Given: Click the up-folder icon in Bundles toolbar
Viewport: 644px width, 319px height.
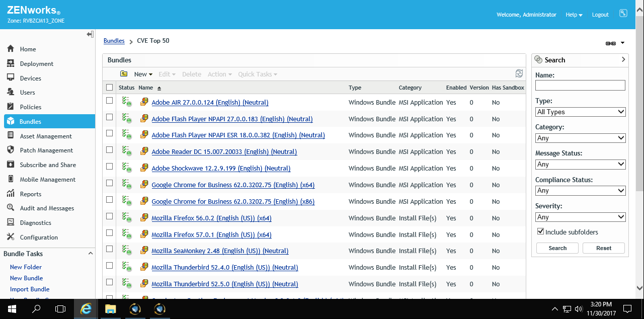Looking at the screenshot, I should click(x=124, y=74).
